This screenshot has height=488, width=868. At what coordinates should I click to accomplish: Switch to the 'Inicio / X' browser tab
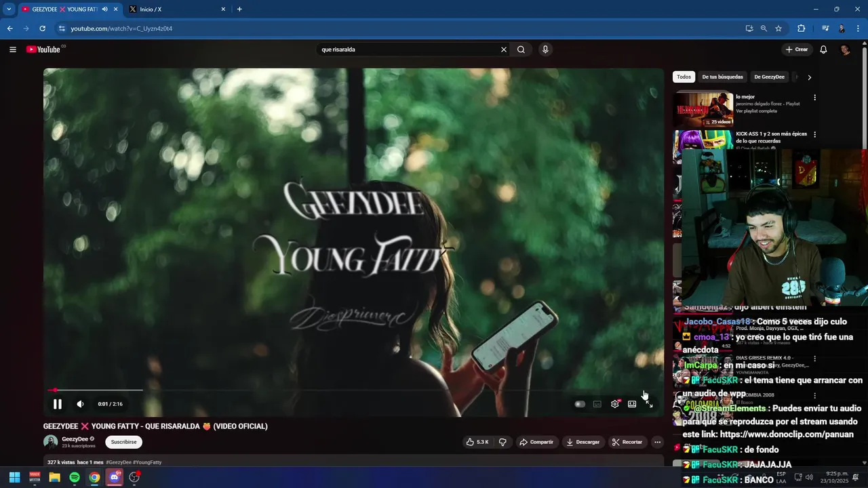[x=176, y=9]
